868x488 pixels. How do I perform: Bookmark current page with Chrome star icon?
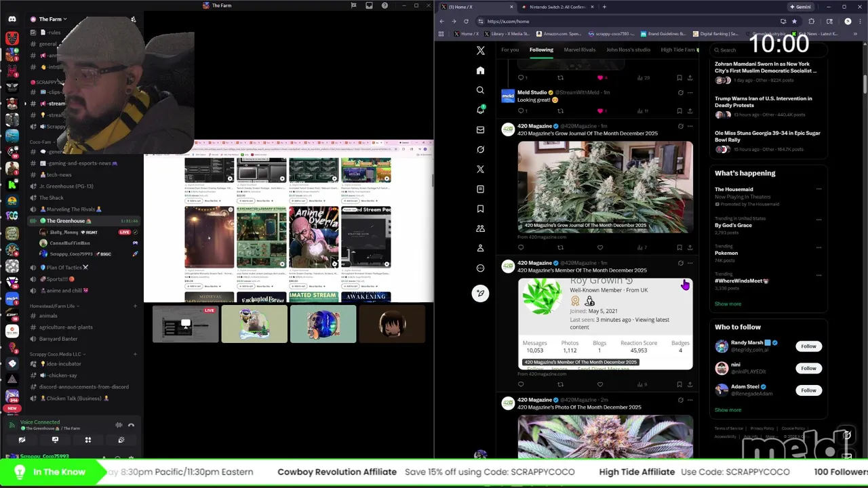(x=794, y=21)
